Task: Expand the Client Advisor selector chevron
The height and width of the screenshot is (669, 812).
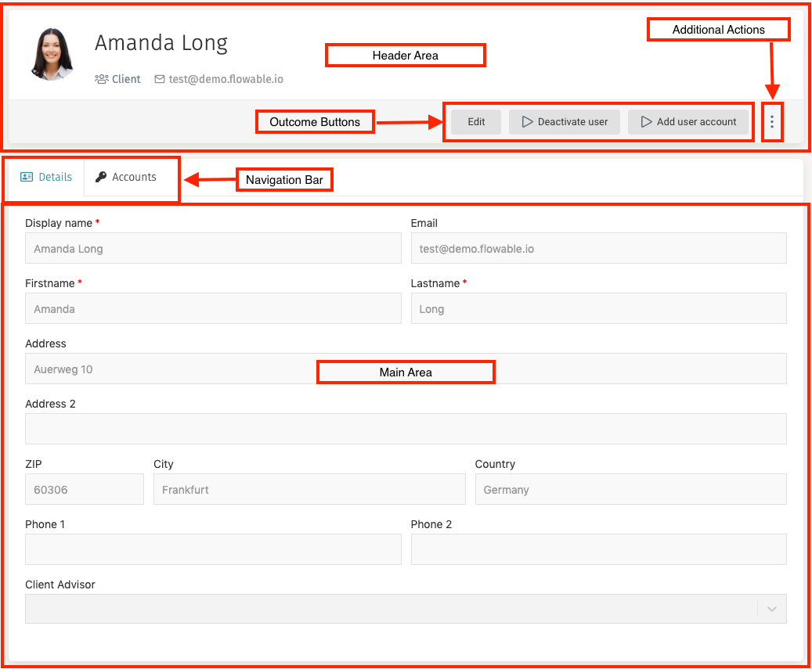Action: 772,609
